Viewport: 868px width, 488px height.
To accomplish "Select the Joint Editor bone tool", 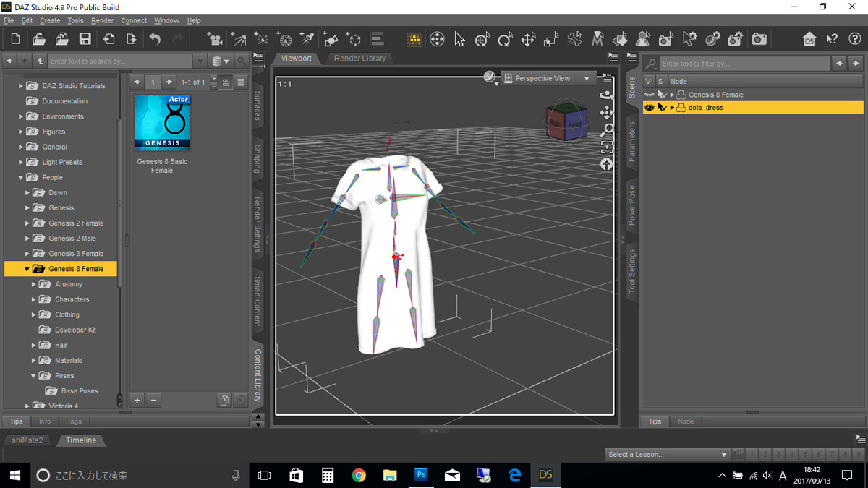I will tap(574, 39).
